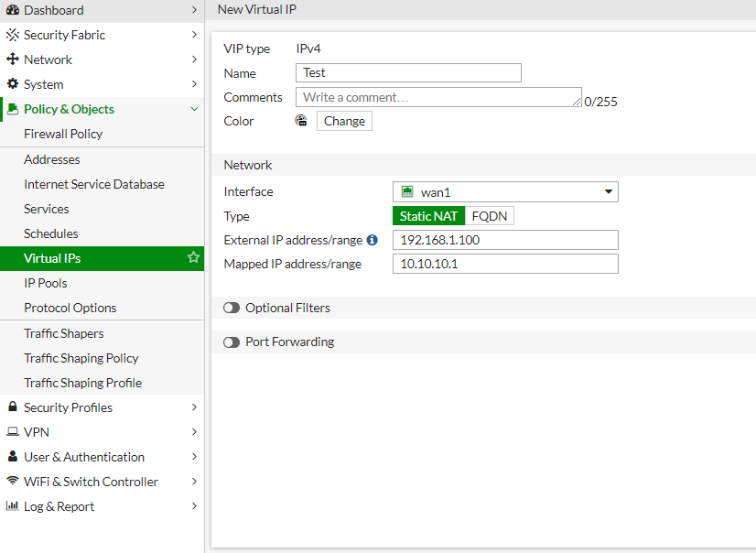Click the Change color button
The height and width of the screenshot is (553, 756).
point(343,120)
